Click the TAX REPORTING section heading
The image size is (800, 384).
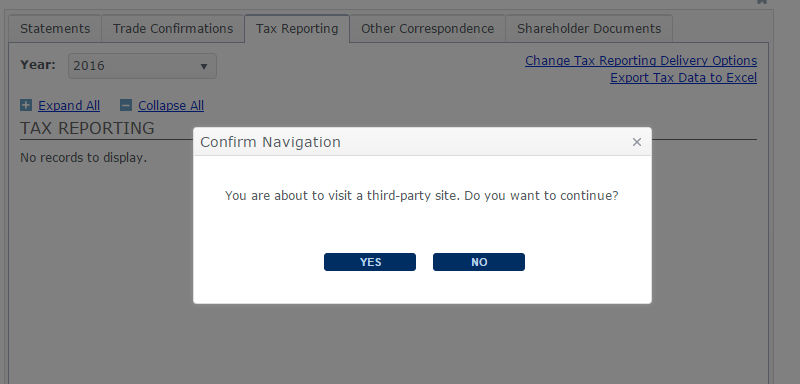click(x=87, y=128)
